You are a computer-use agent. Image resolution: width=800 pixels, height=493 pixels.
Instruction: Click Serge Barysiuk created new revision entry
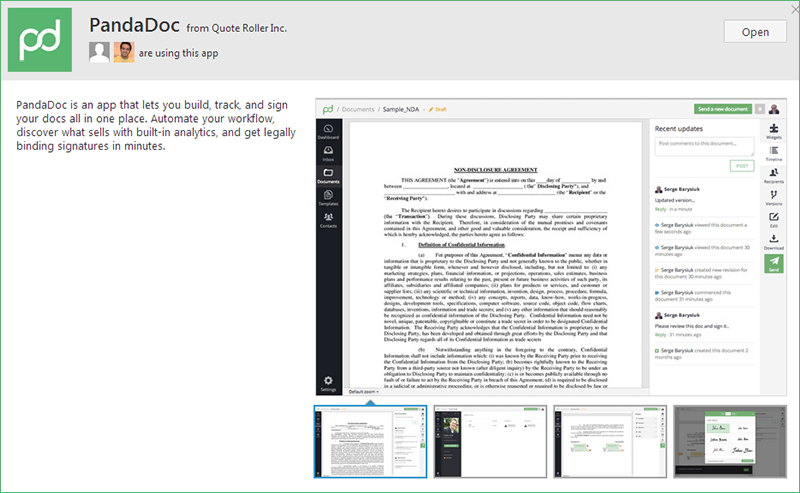coord(702,273)
